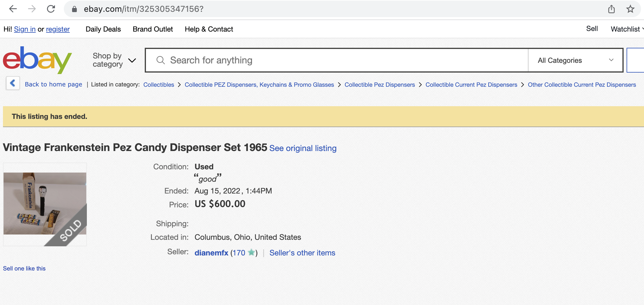The image size is (644, 305).
Task: Open Collectibles breadcrumb link
Action: coord(159,85)
